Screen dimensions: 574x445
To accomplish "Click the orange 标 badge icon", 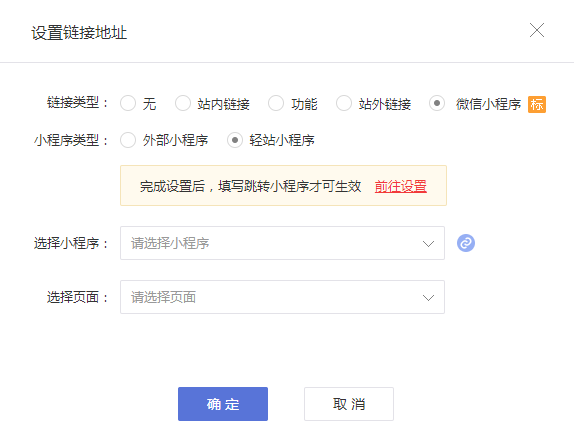I will tap(537, 105).
